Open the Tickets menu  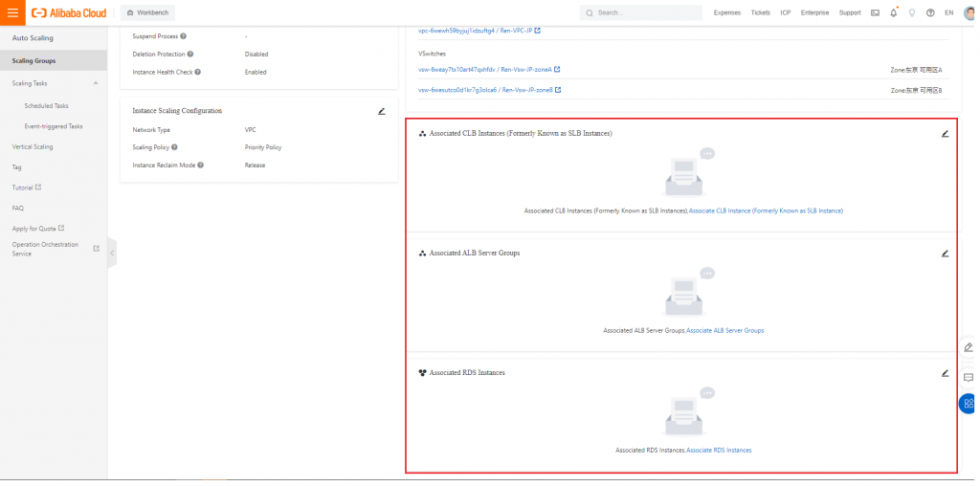pos(761,12)
